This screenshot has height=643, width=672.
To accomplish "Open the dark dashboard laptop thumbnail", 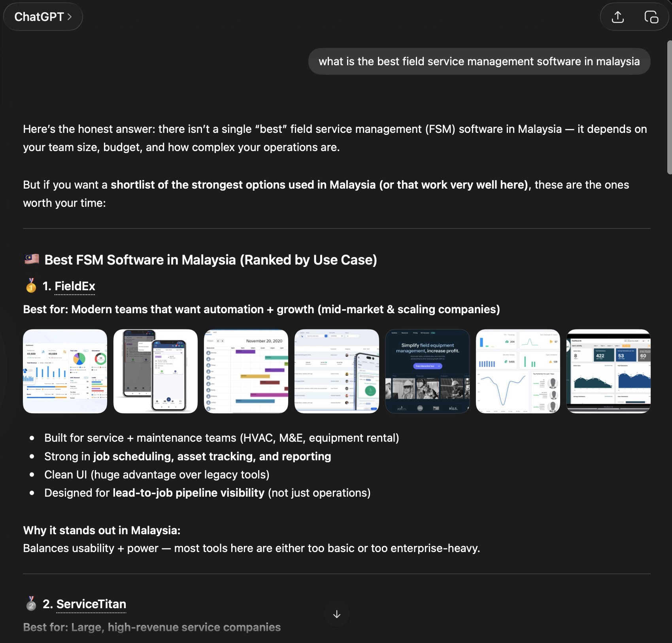I will click(x=608, y=371).
